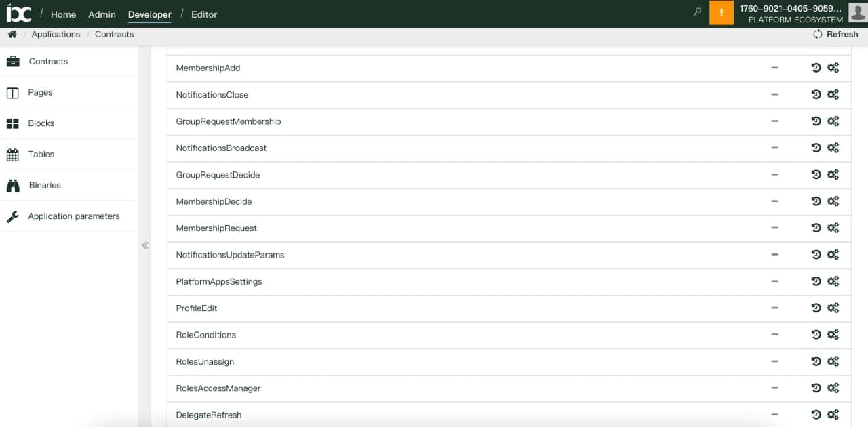Collapse the sidebar with double chevron

(x=145, y=245)
